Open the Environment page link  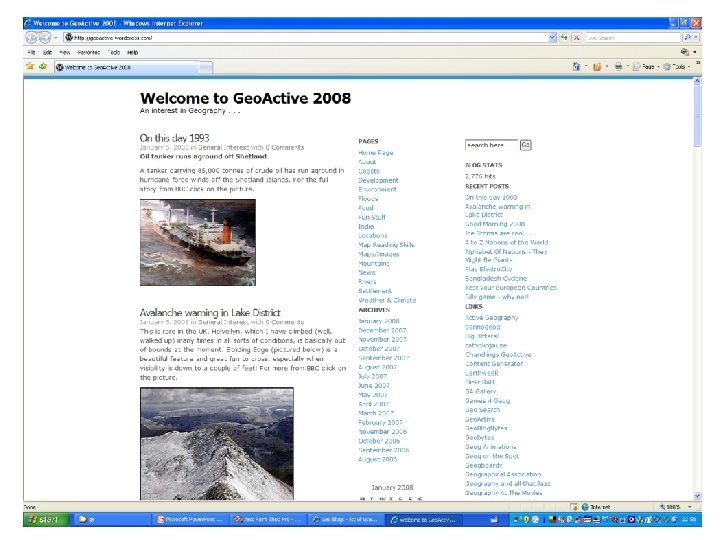377,189
